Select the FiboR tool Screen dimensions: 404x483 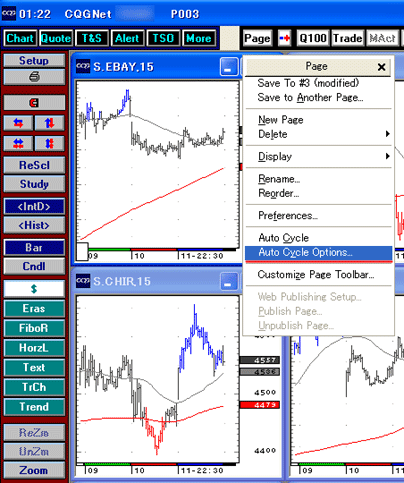pos(34,328)
